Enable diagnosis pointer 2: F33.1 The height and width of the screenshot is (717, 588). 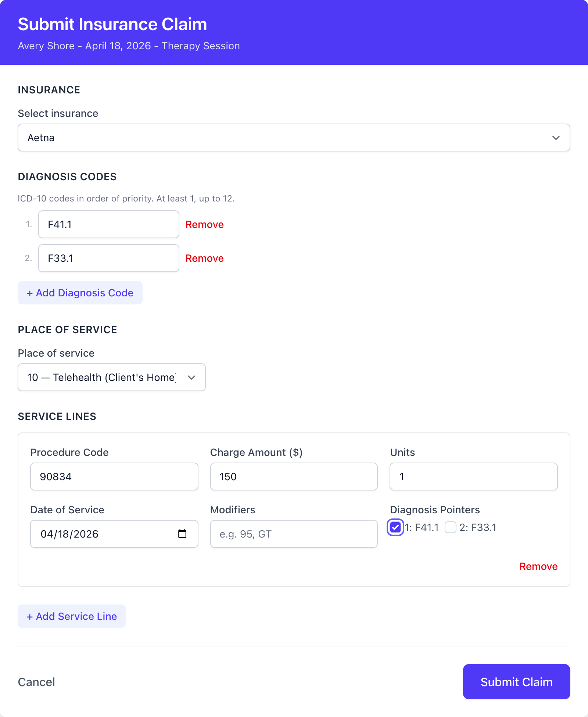coord(450,527)
